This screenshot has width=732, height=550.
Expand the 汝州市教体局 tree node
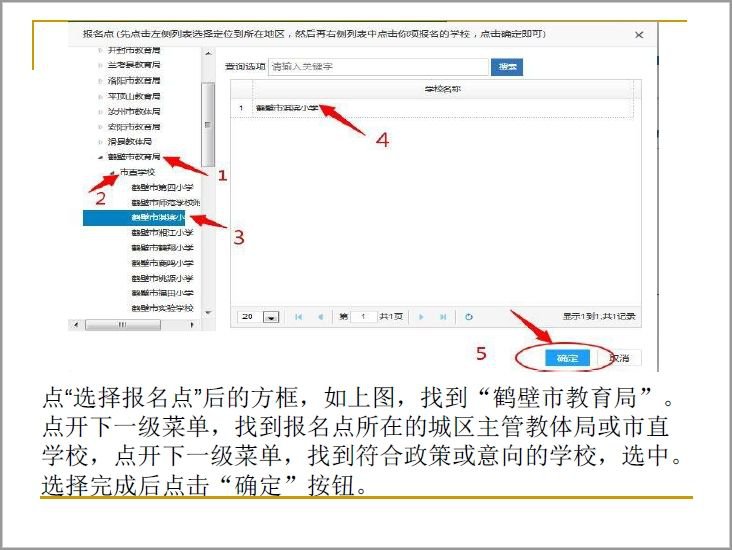(100, 112)
